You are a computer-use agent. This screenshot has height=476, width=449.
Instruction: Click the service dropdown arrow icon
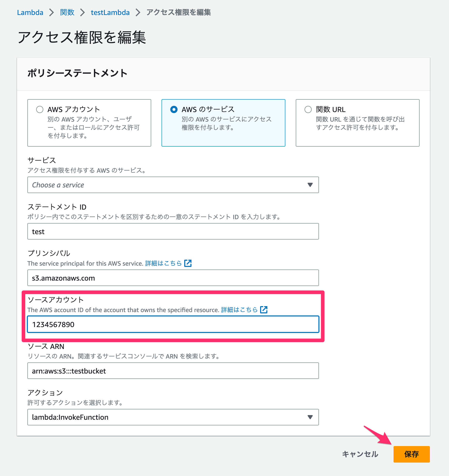coord(310,185)
